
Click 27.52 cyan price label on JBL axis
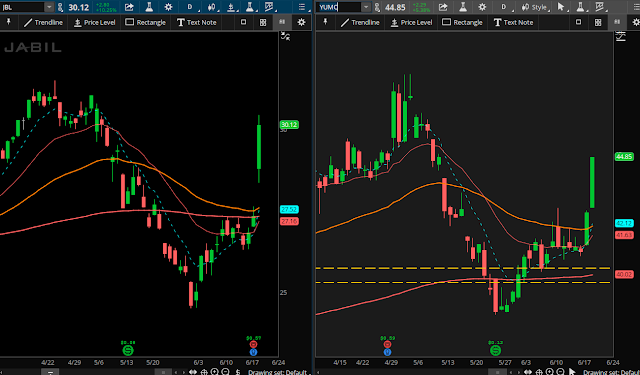click(x=289, y=209)
